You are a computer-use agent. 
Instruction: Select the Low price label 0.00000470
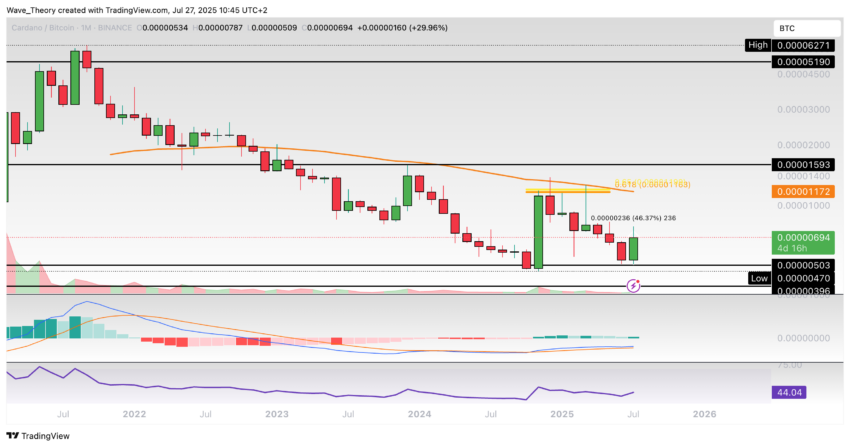click(803, 278)
